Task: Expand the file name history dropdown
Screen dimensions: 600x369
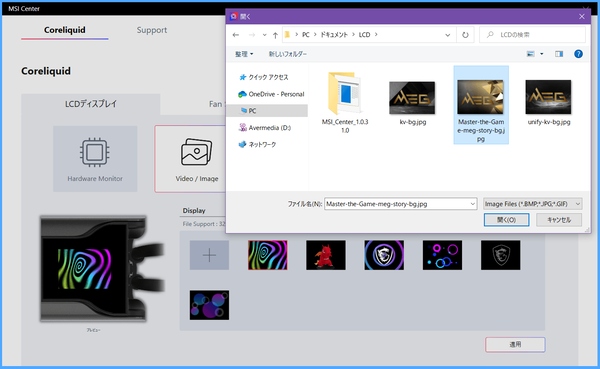Action: pyautogui.click(x=473, y=204)
